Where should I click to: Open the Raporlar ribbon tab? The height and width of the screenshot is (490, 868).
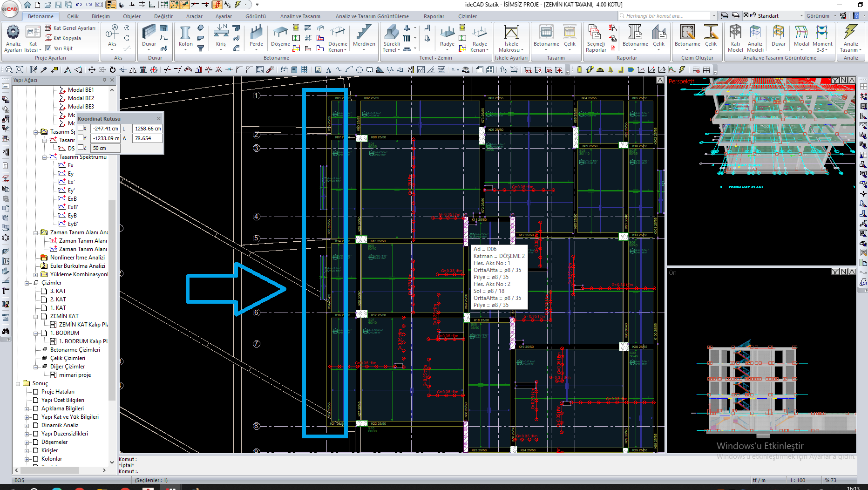pyautogui.click(x=434, y=16)
